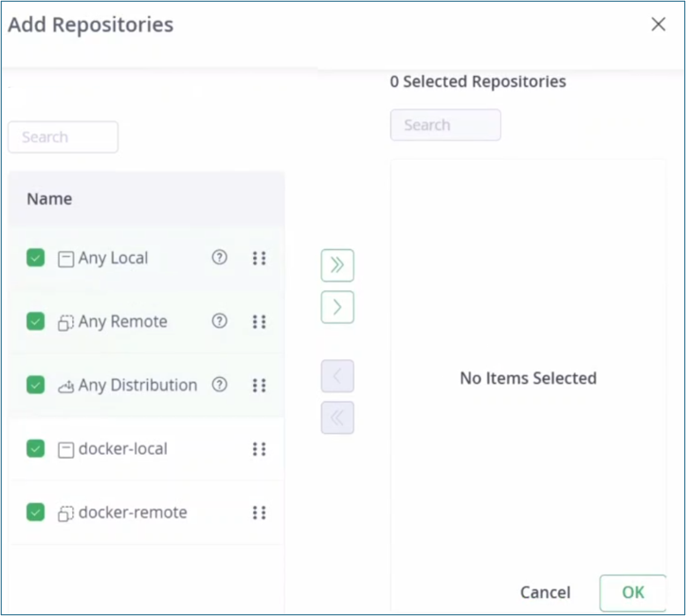Image resolution: width=686 pixels, height=616 pixels.
Task: Click drag handle for docker-remote row
Action: click(x=259, y=512)
